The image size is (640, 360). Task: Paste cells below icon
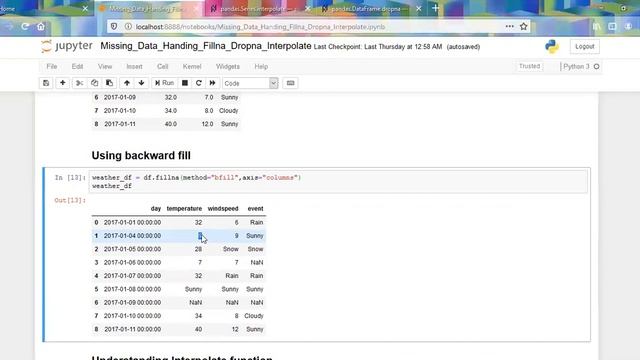109,83
